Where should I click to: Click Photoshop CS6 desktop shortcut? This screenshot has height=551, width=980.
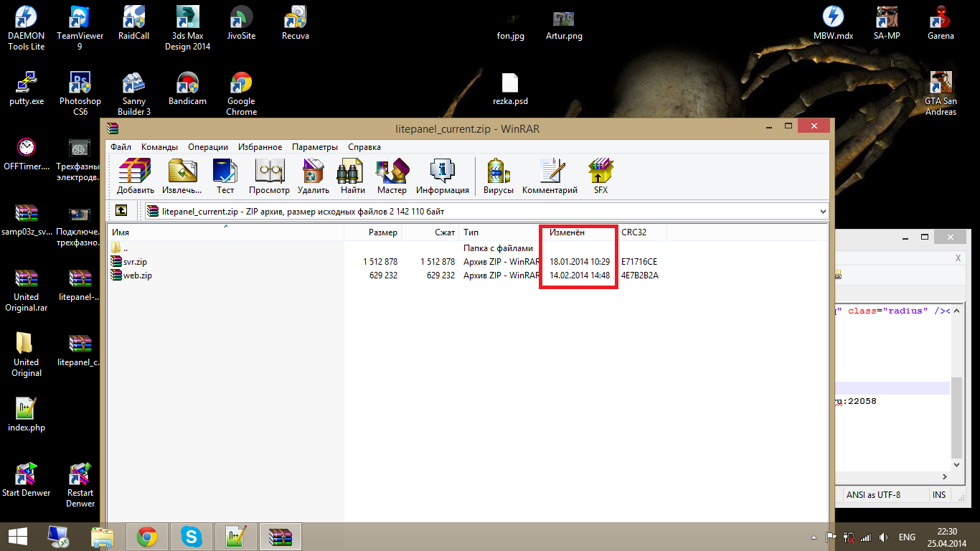[x=80, y=93]
